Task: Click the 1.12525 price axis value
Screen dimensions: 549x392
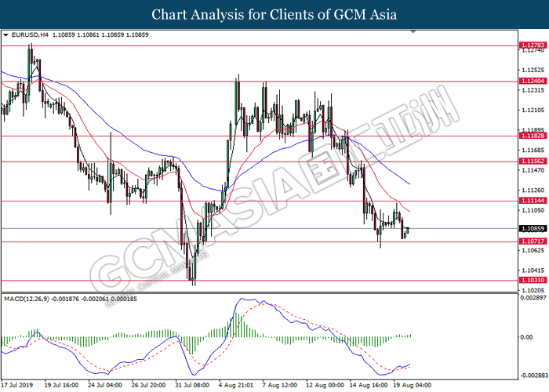Action: pos(533,71)
